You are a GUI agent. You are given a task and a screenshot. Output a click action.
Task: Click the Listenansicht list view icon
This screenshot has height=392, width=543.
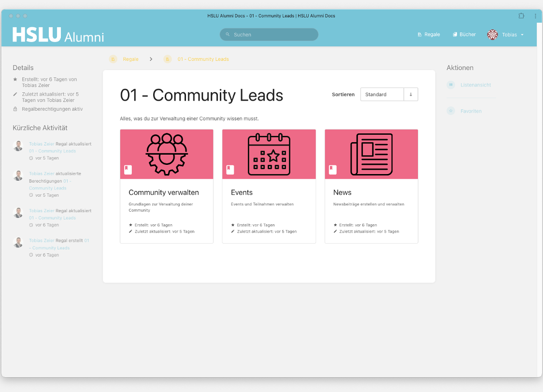(x=451, y=85)
